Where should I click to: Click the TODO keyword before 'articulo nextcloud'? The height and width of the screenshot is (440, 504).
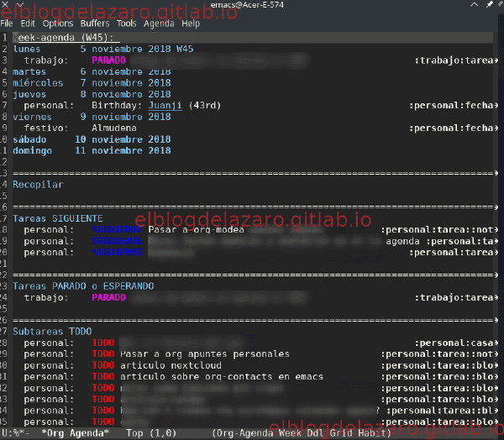[x=103, y=365]
